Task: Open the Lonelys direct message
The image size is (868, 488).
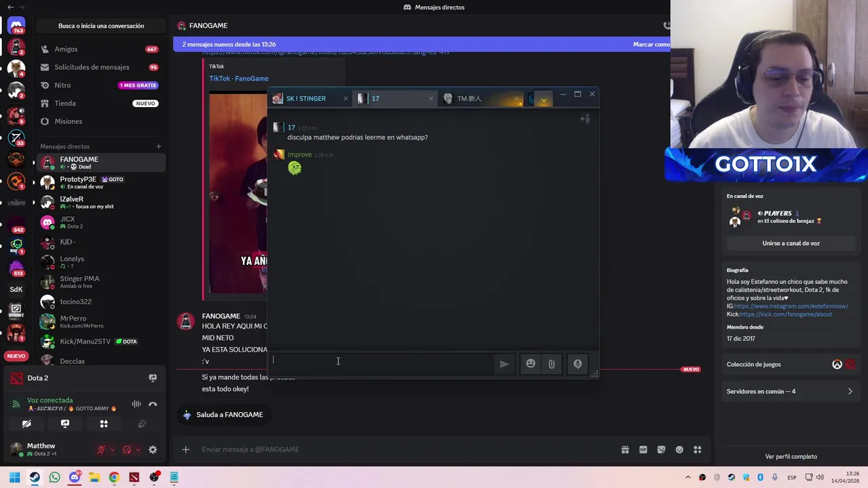Action: 100,262
